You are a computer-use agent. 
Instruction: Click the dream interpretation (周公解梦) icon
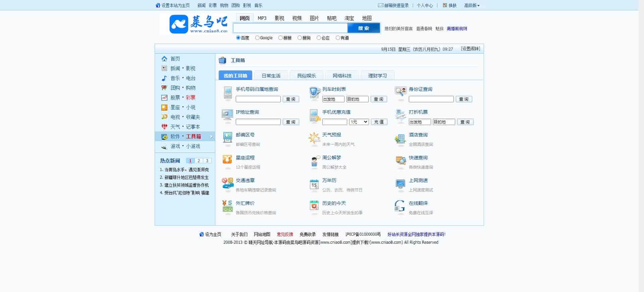pyautogui.click(x=314, y=161)
